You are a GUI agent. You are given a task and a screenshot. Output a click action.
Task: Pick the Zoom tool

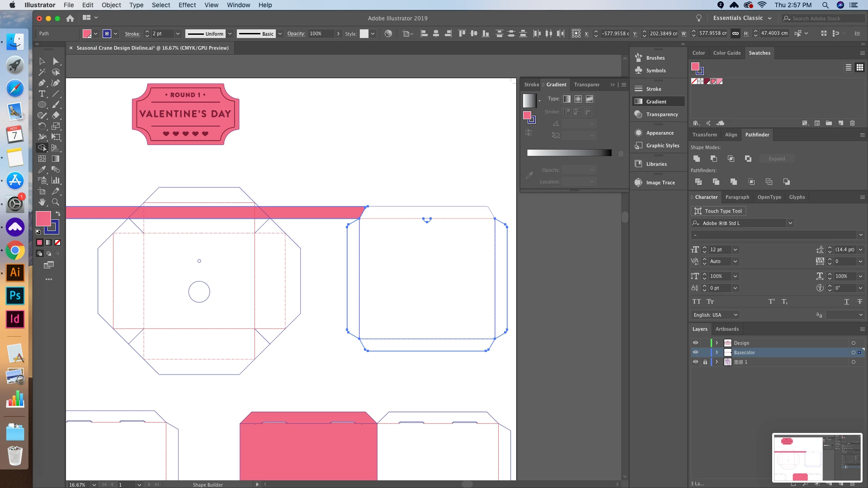(56, 202)
